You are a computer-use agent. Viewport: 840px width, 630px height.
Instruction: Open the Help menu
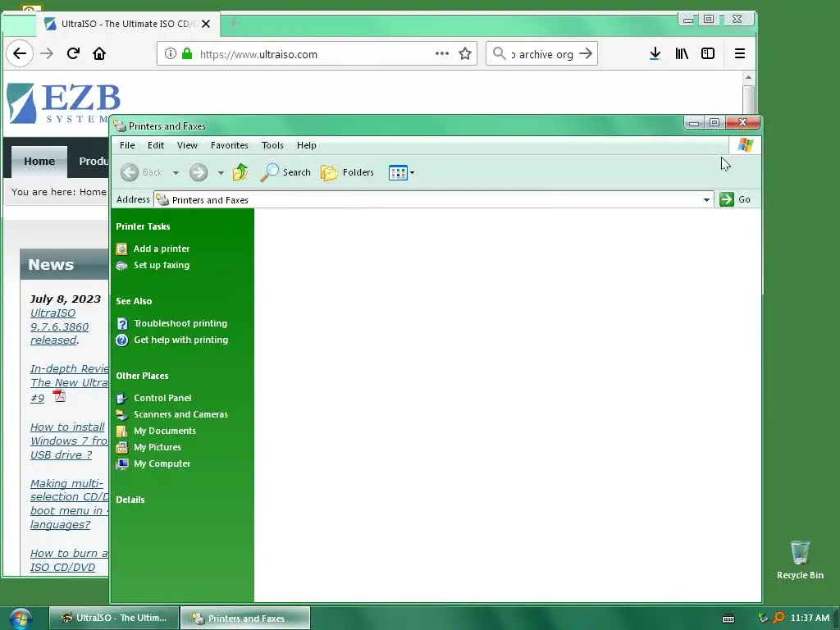(x=307, y=145)
